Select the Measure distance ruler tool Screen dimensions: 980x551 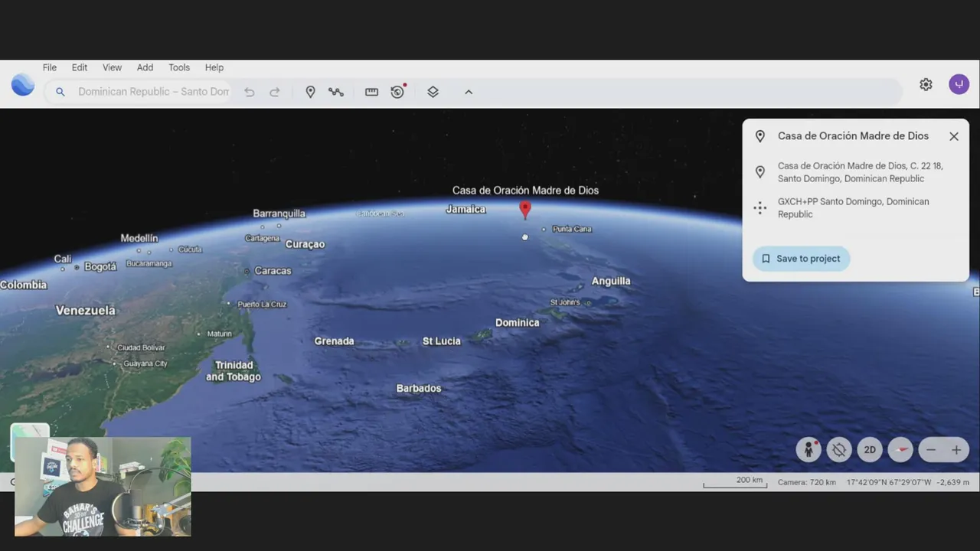pyautogui.click(x=371, y=92)
